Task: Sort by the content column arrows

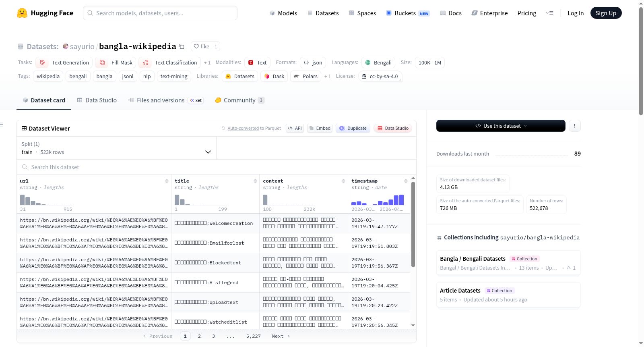Action: tap(343, 181)
